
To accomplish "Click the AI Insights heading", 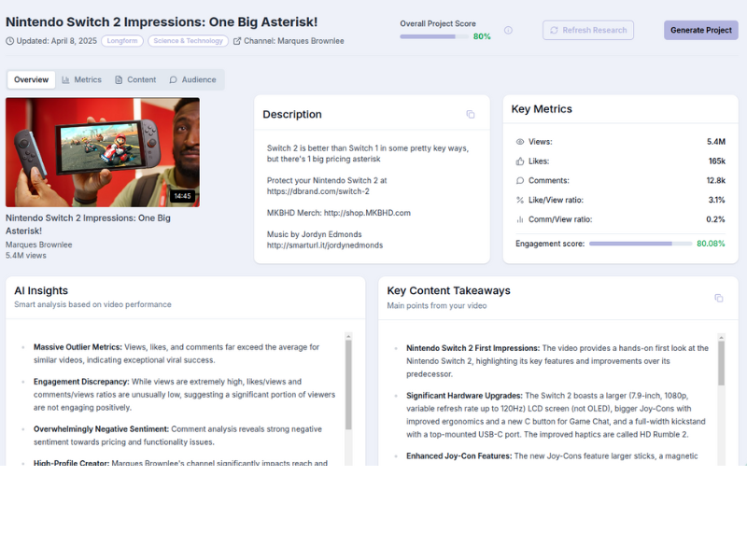I will click(41, 290).
